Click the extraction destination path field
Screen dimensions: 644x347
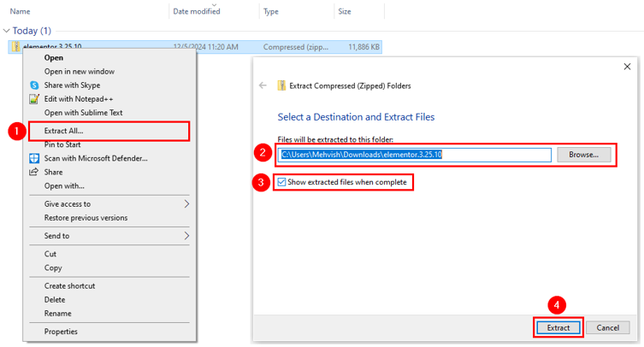coord(415,155)
